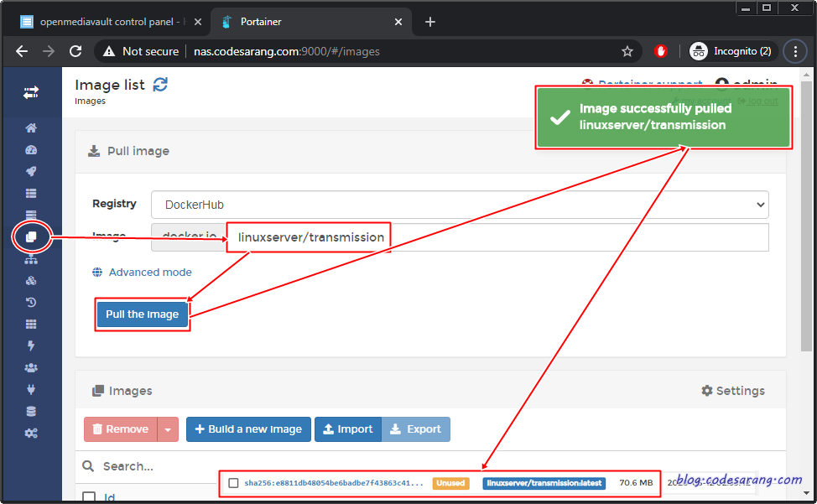Sort by the Id column header

point(109,498)
